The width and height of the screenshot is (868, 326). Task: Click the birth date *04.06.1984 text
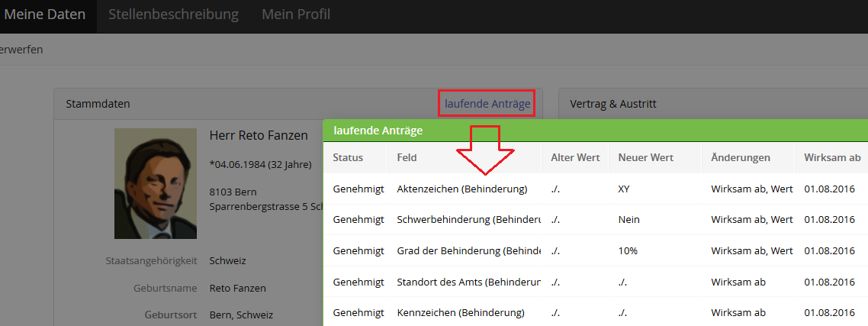coord(260,165)
